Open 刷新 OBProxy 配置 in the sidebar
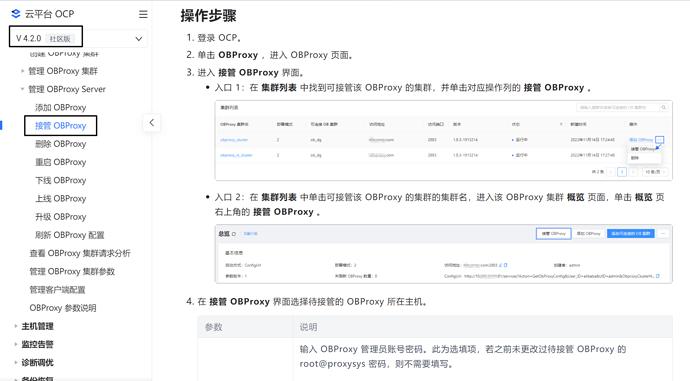Screen dimensions: 690x381 click(70, 235)
